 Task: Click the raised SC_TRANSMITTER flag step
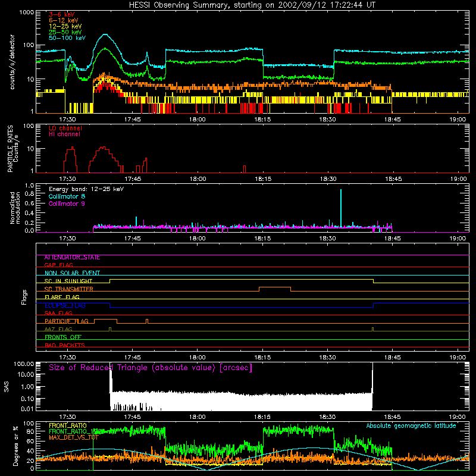275,287
